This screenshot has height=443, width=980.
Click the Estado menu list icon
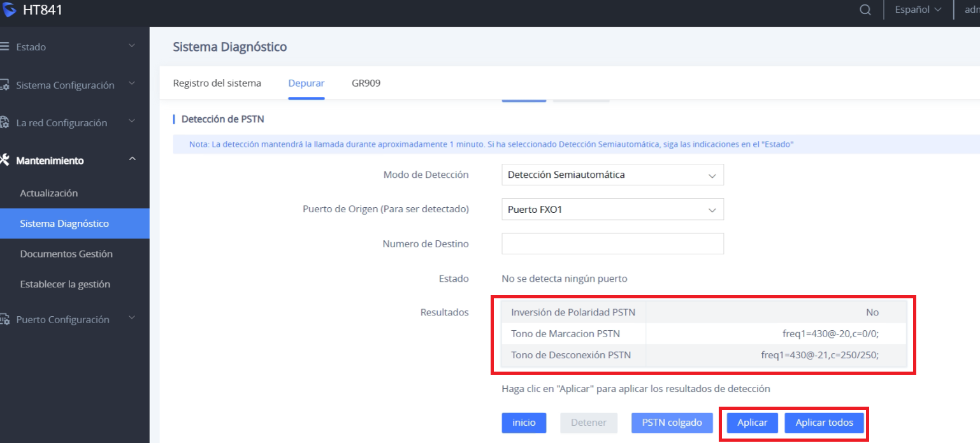[4, 47]
